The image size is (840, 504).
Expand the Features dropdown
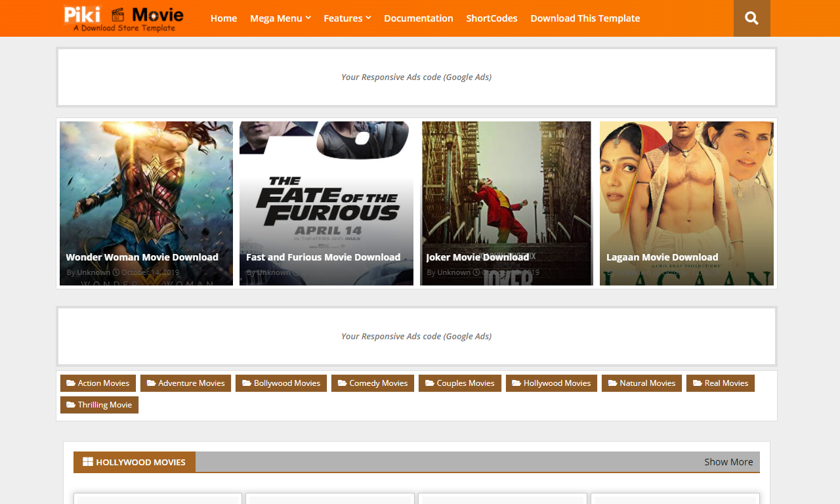(x=347, y=18)
